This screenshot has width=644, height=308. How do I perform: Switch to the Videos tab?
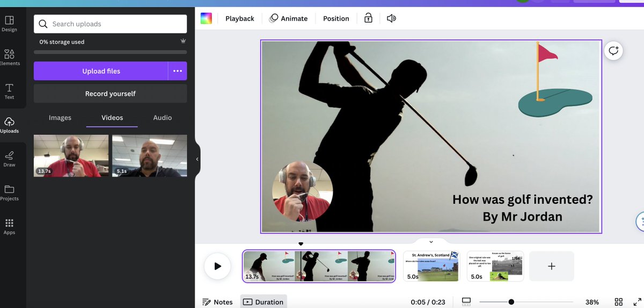112,118
